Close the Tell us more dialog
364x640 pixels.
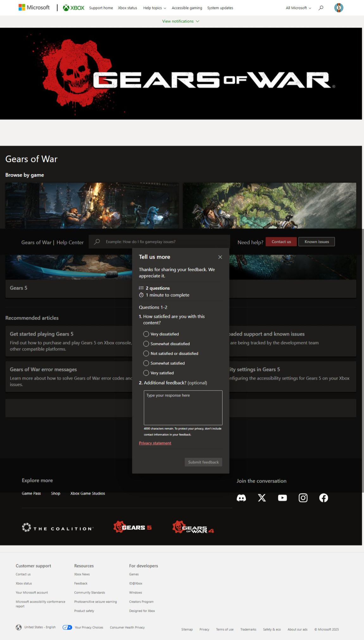[x=220, y=257]
